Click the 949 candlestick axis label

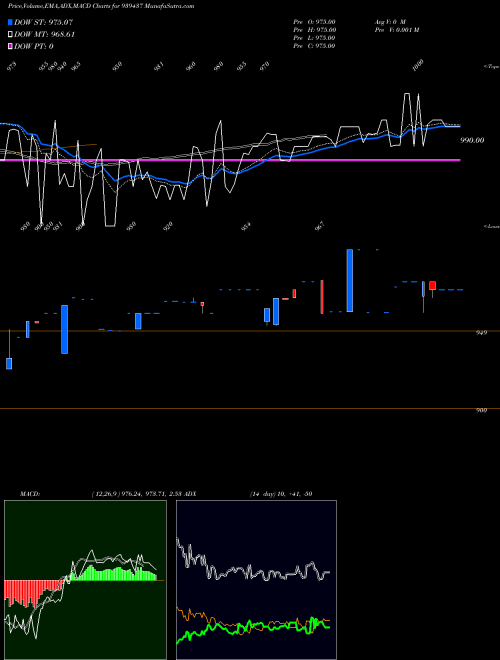(481, 333)
